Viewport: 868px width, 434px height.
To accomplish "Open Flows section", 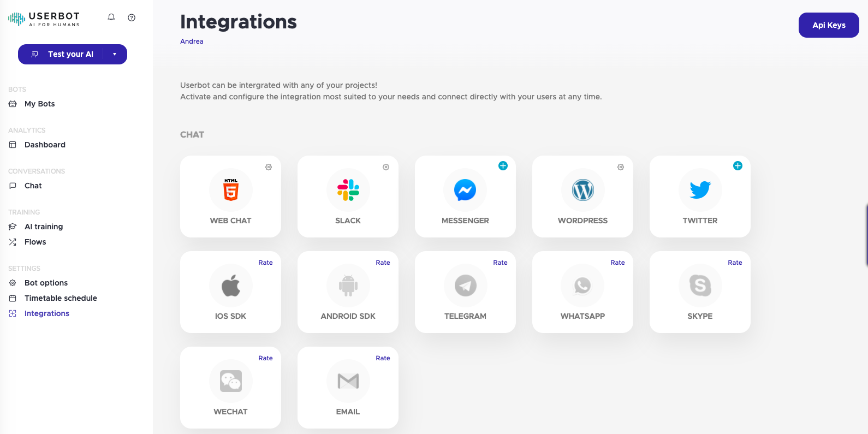I will 35,242.
